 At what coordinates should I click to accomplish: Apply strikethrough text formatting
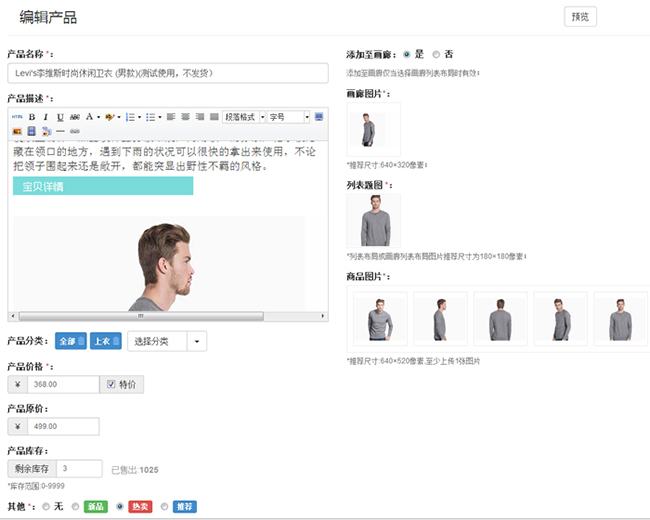(75, 117)
